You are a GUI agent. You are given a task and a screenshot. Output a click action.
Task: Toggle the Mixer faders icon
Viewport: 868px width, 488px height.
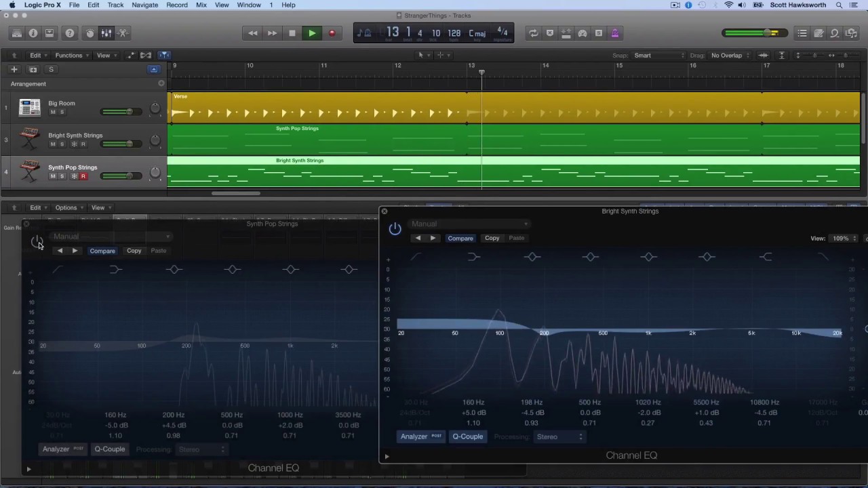pyautogui.click(x=106, y=33)
